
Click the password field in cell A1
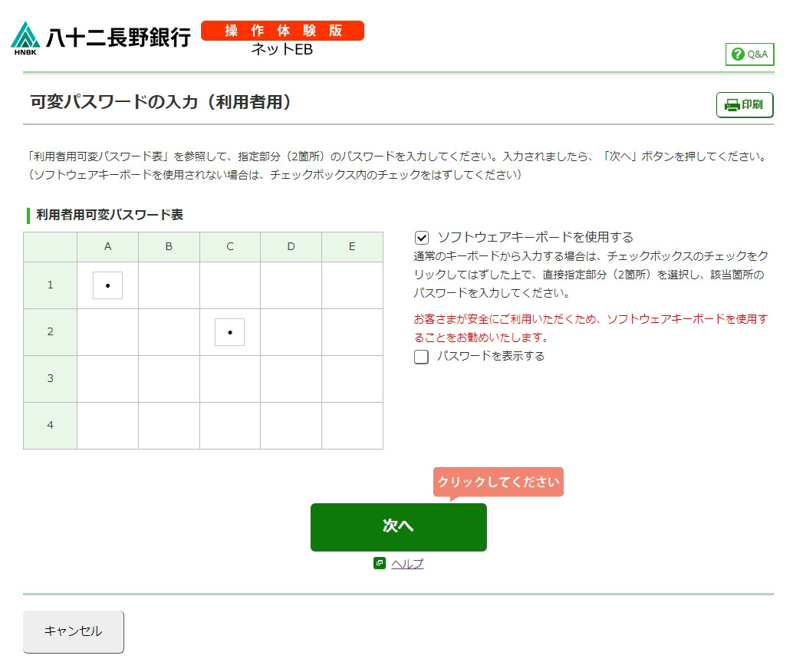point(107,285)
